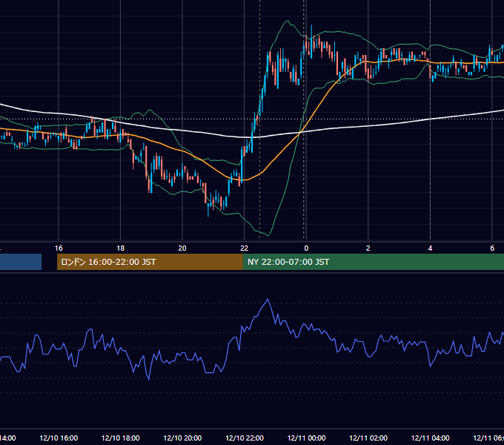This screenshot has width=504, height=445.
Task: Click the 12/10 16:00 date label
Action: pyautogui.click(x=59, y=438)
